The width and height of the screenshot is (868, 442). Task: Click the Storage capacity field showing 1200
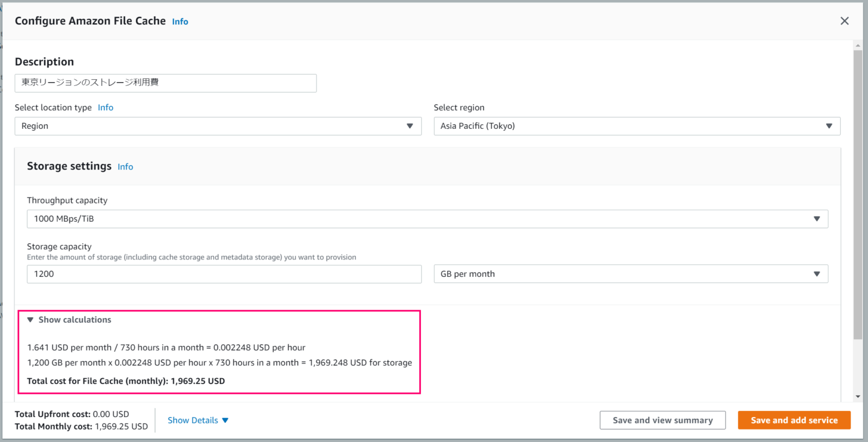click(x=224, y=274)
